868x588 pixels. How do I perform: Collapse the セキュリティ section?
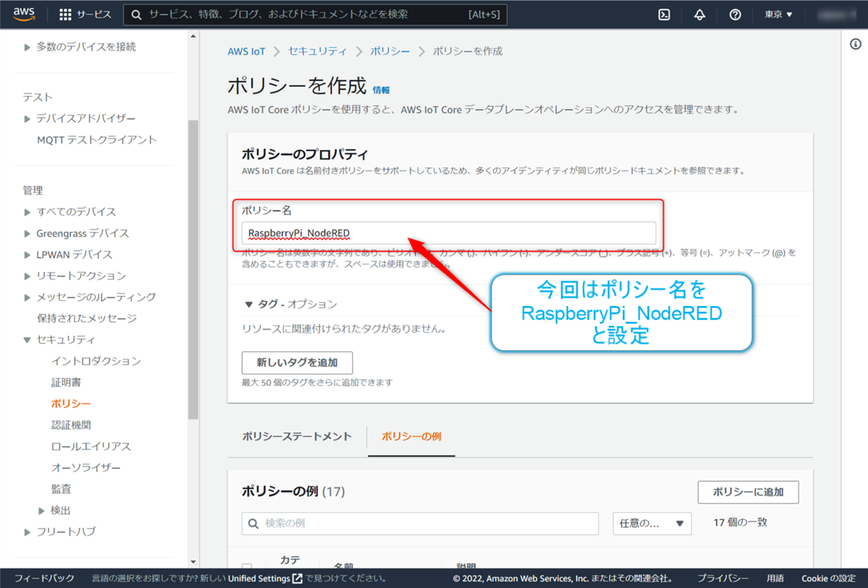[x=59, y=340]
